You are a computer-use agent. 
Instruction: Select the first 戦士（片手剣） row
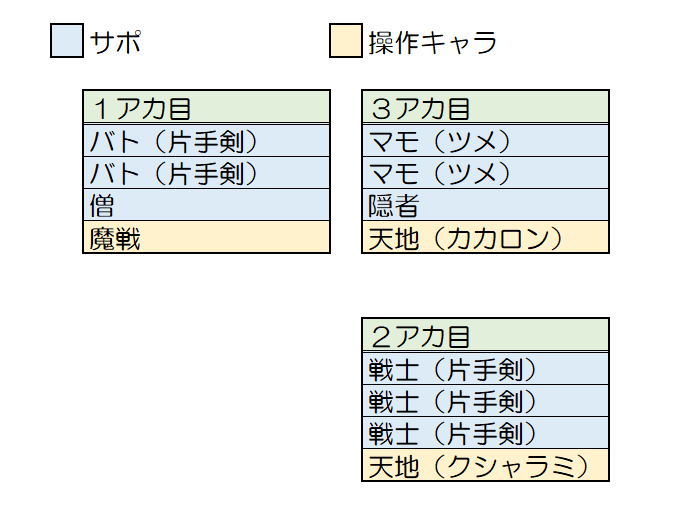[485, 369]
